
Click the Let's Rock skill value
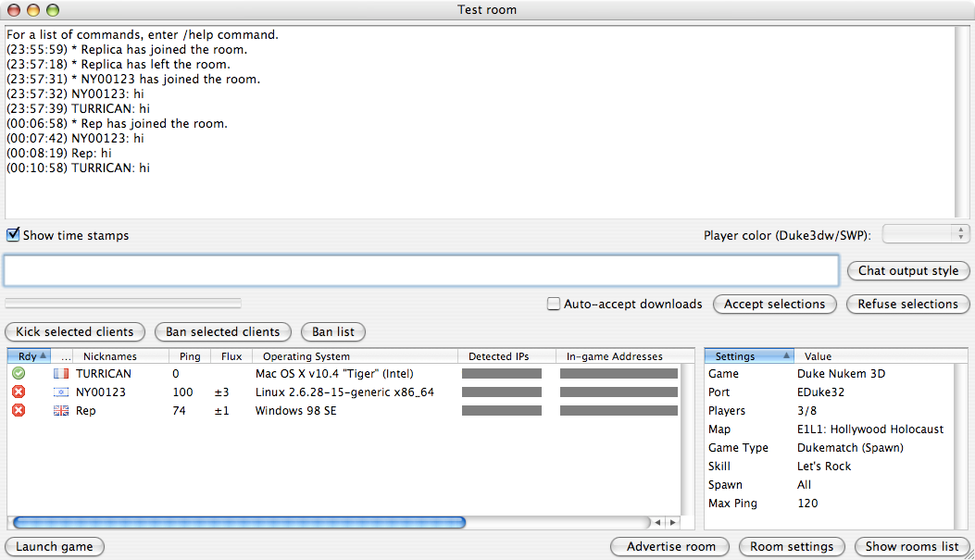pyautogui.click(x=824, y=467)
